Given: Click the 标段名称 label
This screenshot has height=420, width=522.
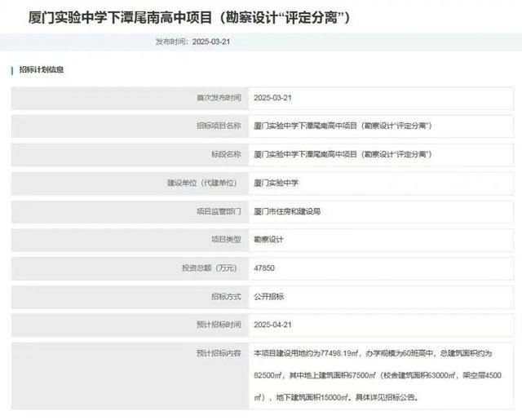Looking at the screenshot, I should (226, 154).
